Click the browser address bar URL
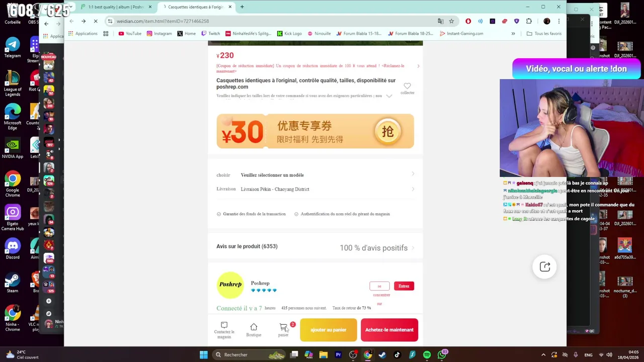This screenshot has height=362, width=644. coord(163,21)
